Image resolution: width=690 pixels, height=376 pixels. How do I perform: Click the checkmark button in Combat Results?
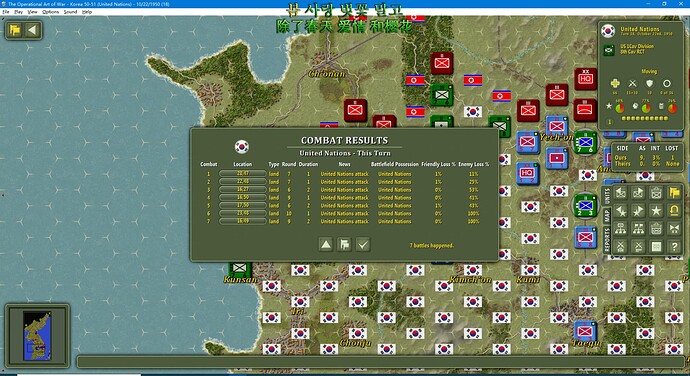(x=363, y=244)
